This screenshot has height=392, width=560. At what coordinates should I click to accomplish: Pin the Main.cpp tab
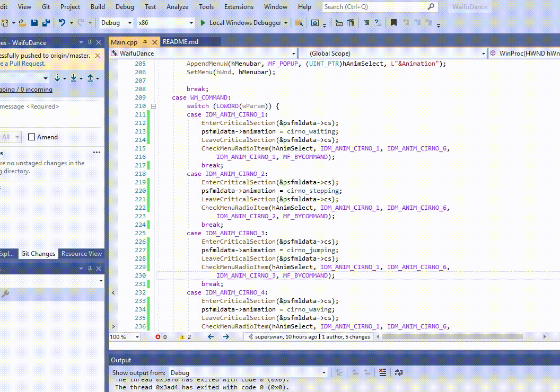(145, 42)
